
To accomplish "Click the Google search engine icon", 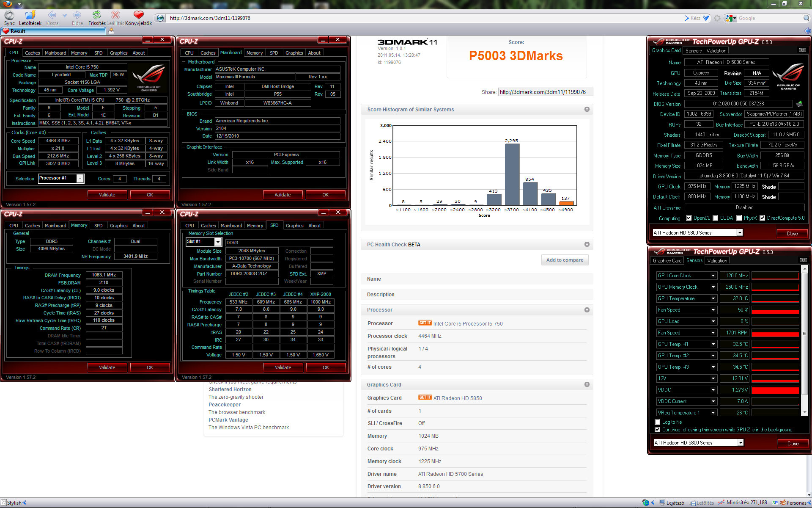I will 728,18.
